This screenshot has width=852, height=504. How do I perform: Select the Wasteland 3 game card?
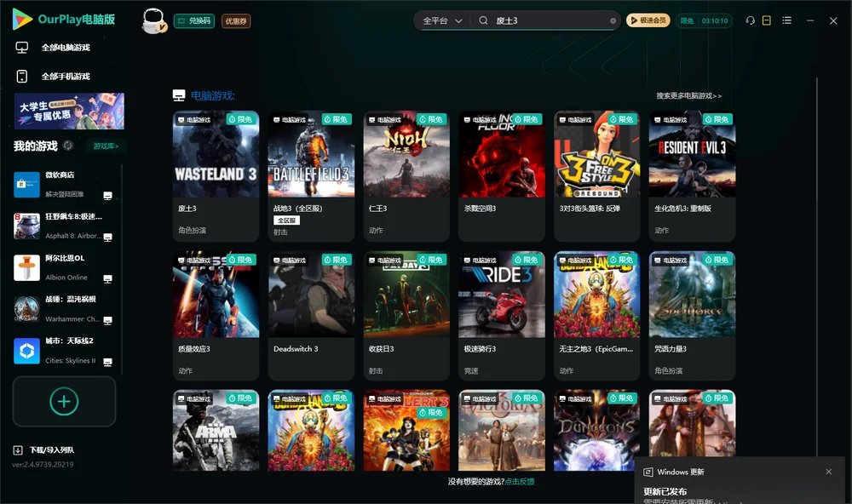coord(216,176)
